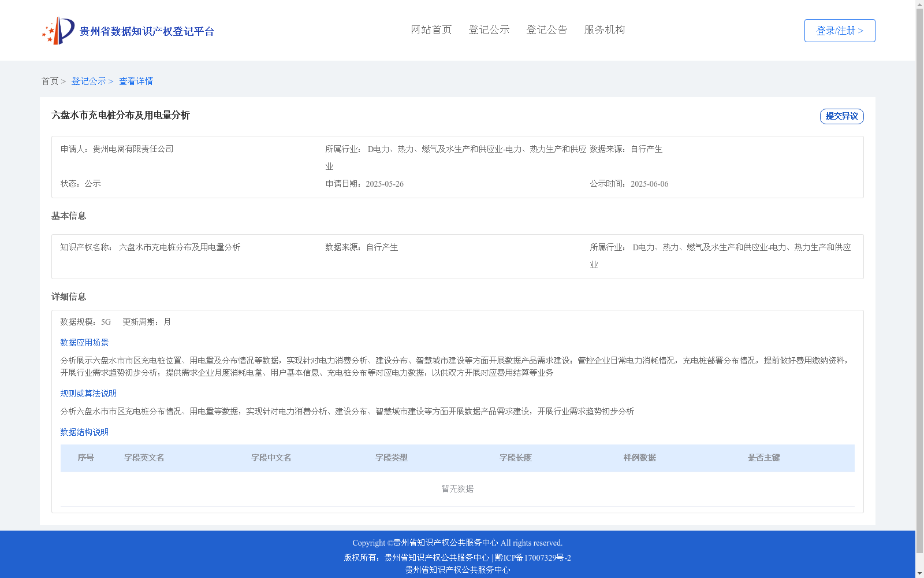Click the 暂无数据 empty table message
This screenshot has height=578, width=924.
pyautogui.click(x=457, y=489)
